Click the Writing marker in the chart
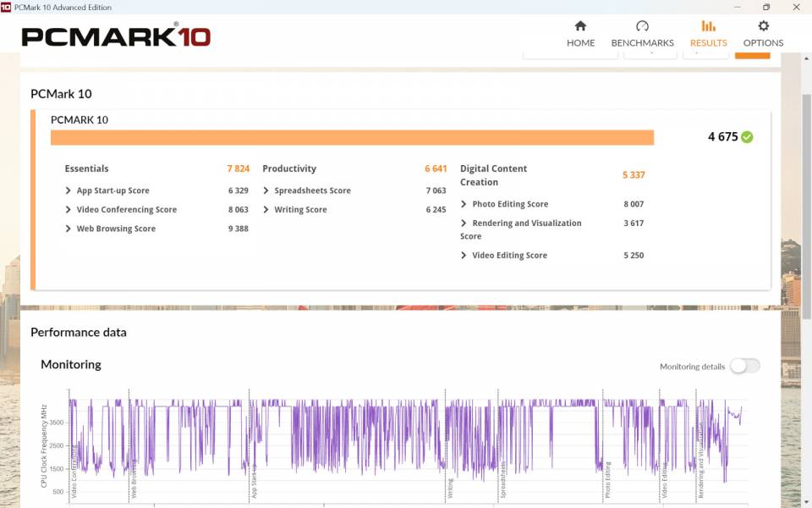Image resolution: width=812 pixels, height=508 pixels. click(450, 489)
